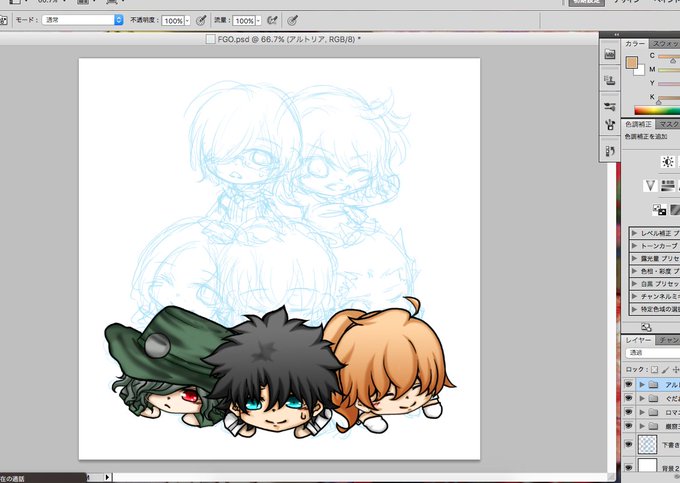Add a Hue/Saturation adjustment icon
Viewport: 680px width, 483px height.
(x=667, y=186)
